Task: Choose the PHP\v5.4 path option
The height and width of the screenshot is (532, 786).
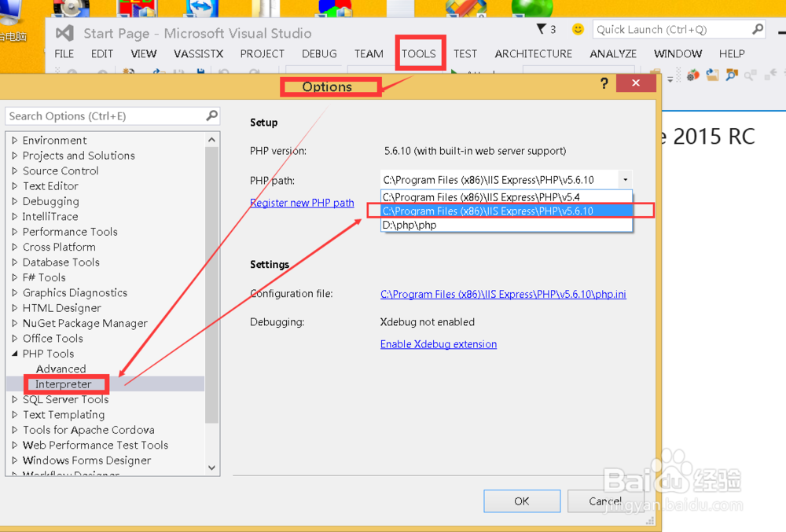Action: click(506, 197)
